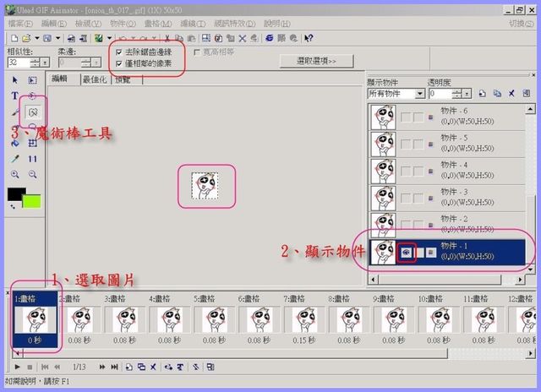Select the paint bucket Fill tool

(x=15, y=143)
